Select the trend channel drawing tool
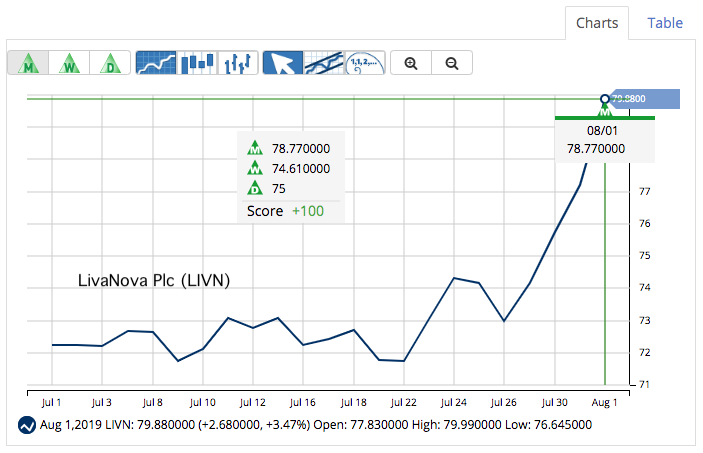This screenshot has width=703, height=453. [324, 63]
